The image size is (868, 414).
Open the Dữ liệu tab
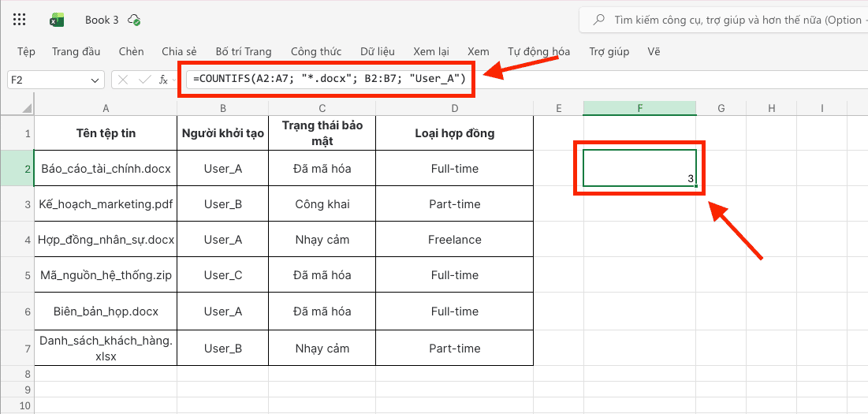point(377,52)
